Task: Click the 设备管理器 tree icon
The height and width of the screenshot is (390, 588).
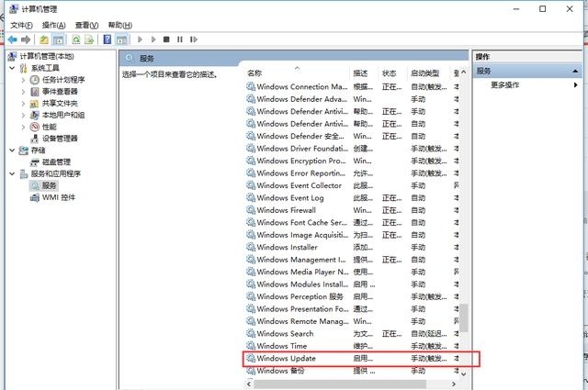Action: 35,139
